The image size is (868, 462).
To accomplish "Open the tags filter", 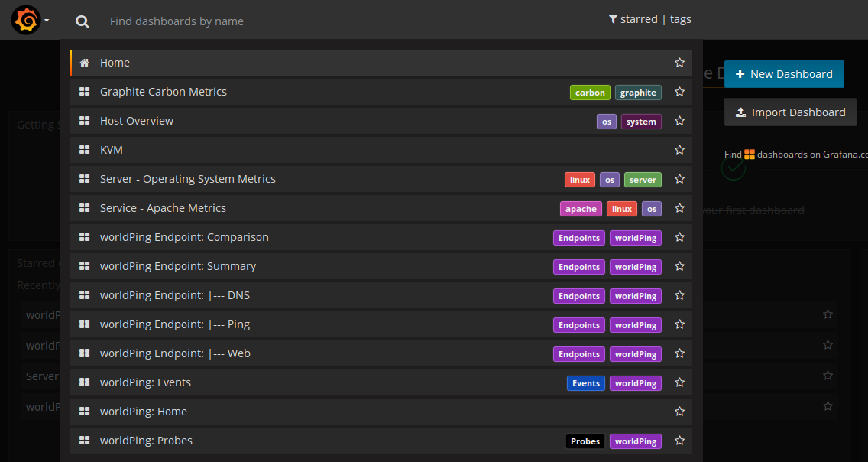I will pyautogui.click(x=680, y=19).
